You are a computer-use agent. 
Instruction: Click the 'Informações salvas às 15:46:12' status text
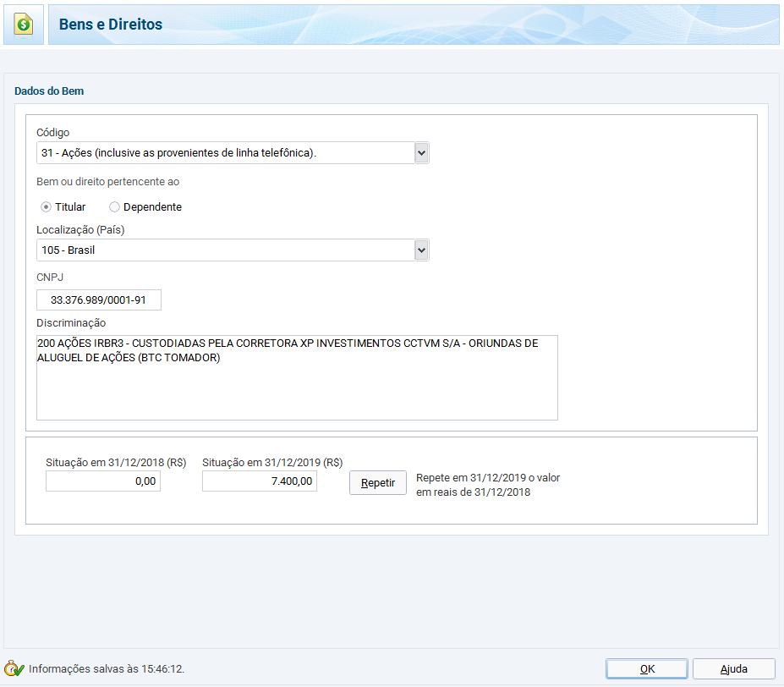(107, 669)
